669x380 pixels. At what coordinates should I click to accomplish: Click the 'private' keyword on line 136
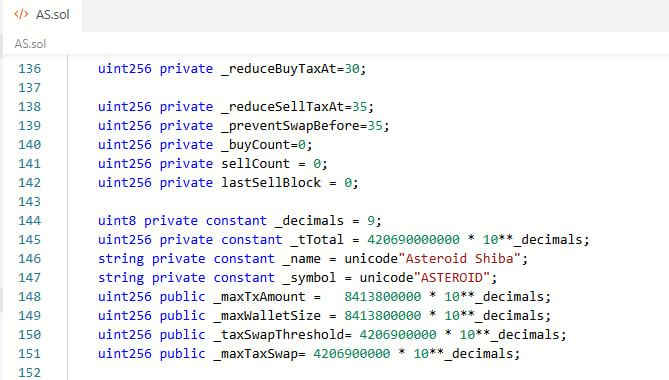click(x=186, y=69)
